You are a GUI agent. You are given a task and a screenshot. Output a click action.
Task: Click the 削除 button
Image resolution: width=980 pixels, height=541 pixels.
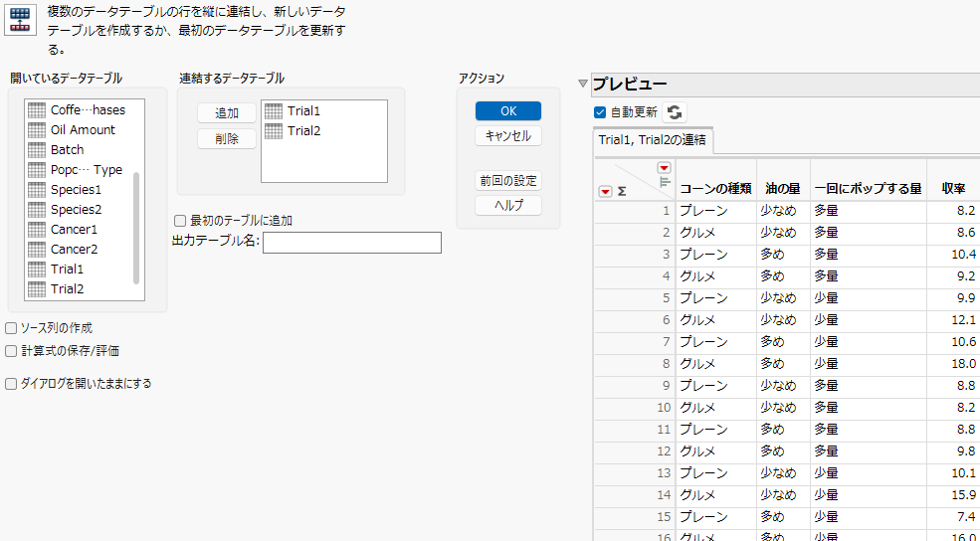[x=227, y=138]
